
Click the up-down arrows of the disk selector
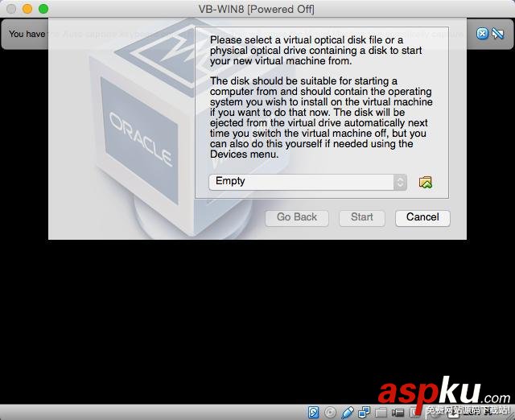(400, 182)
